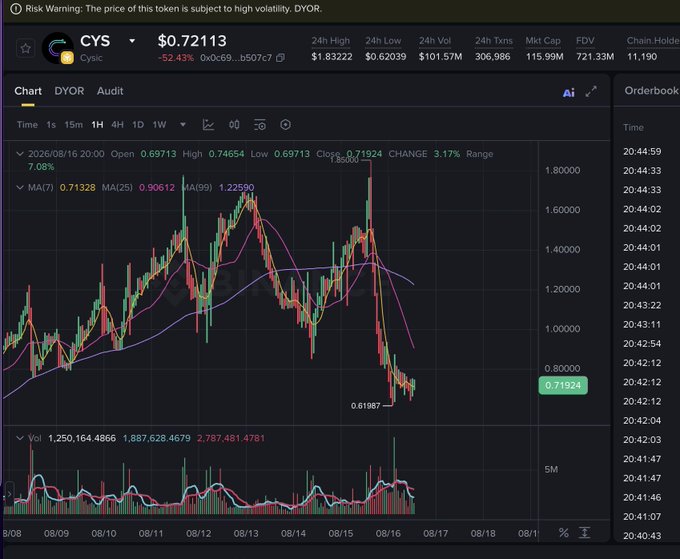Click the auto-fit price scale icon

point(585,533)
